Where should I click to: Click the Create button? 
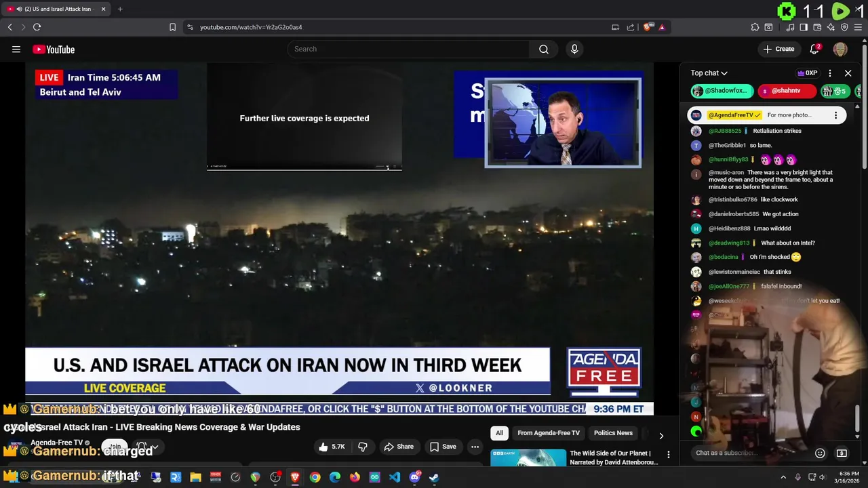[x=778, y=49]
